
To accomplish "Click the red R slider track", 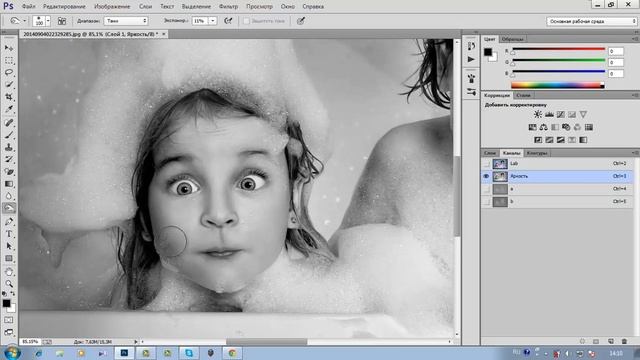I will click(x=558, y=49).
